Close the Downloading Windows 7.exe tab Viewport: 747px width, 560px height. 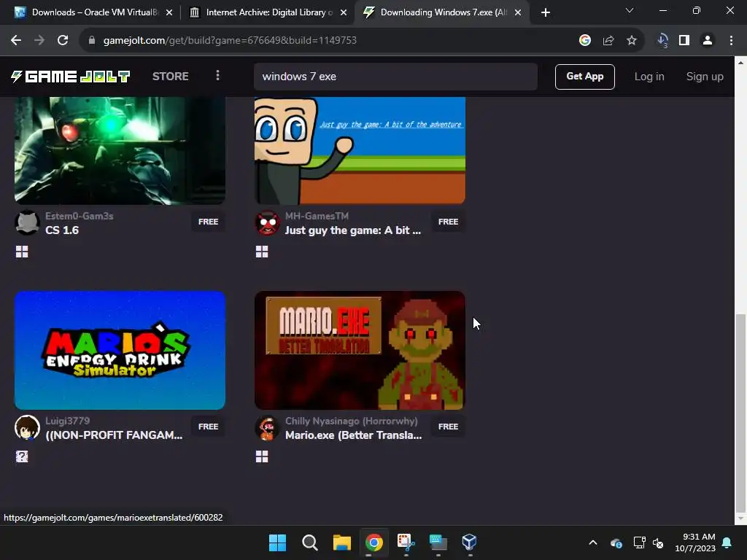tap(518, 12)
